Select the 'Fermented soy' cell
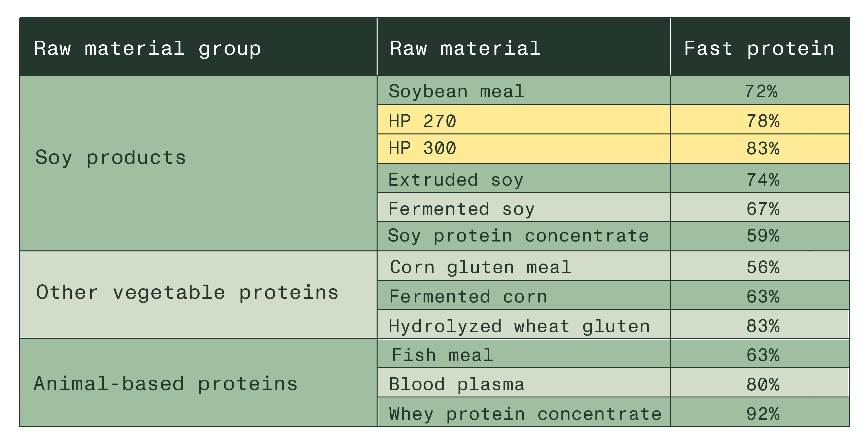The image size is (868, 434). [x=461, y=209]
